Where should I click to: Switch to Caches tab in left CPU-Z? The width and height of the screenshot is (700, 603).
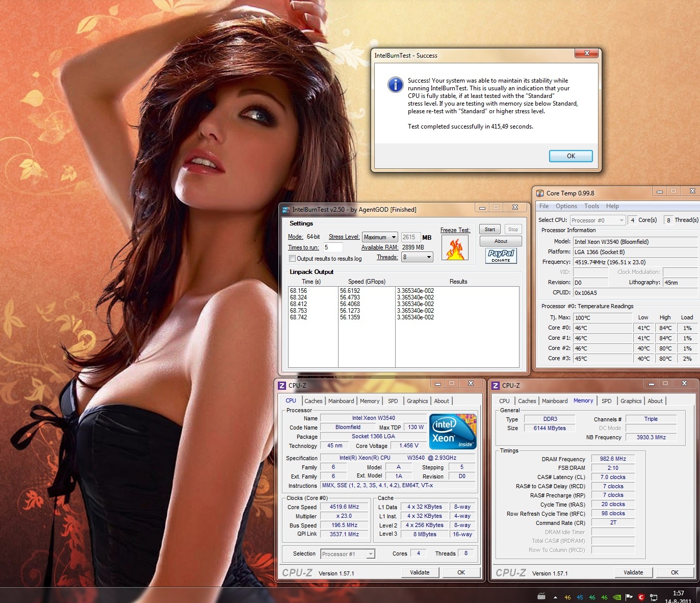(x=314, y=401)
